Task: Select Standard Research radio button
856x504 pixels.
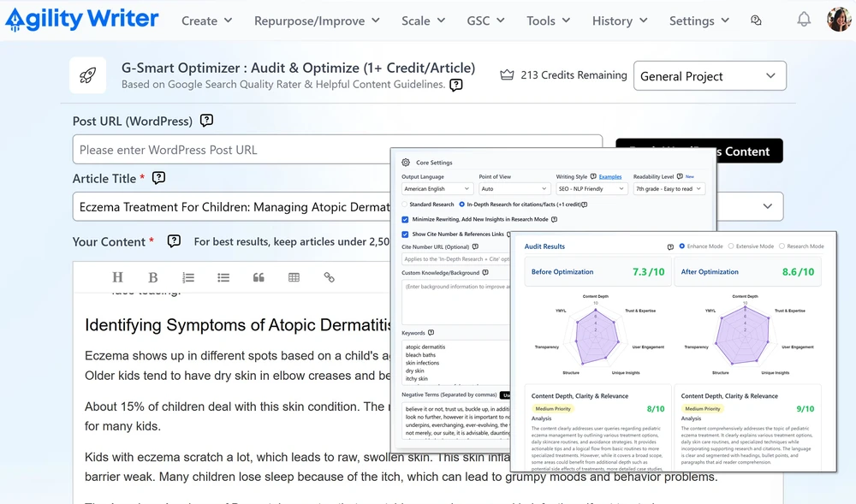Action: pos(405,205)
